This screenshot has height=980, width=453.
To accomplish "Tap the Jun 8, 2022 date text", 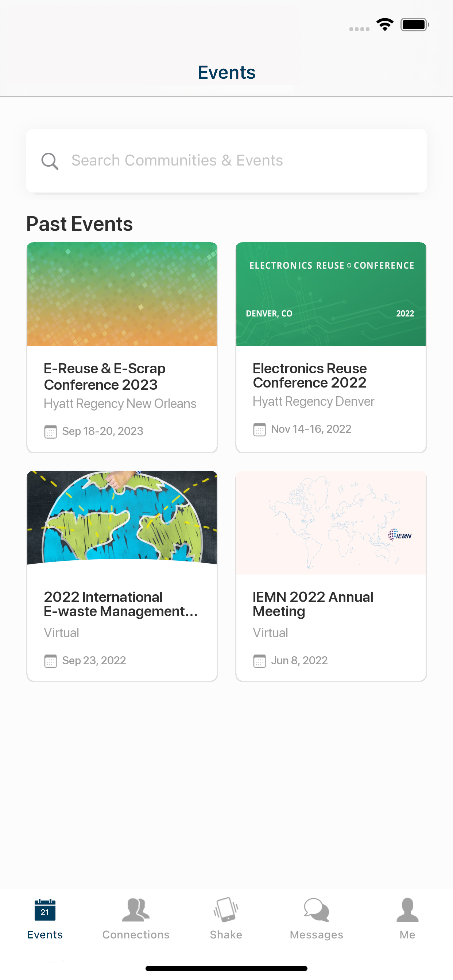I will click(299, 661).
